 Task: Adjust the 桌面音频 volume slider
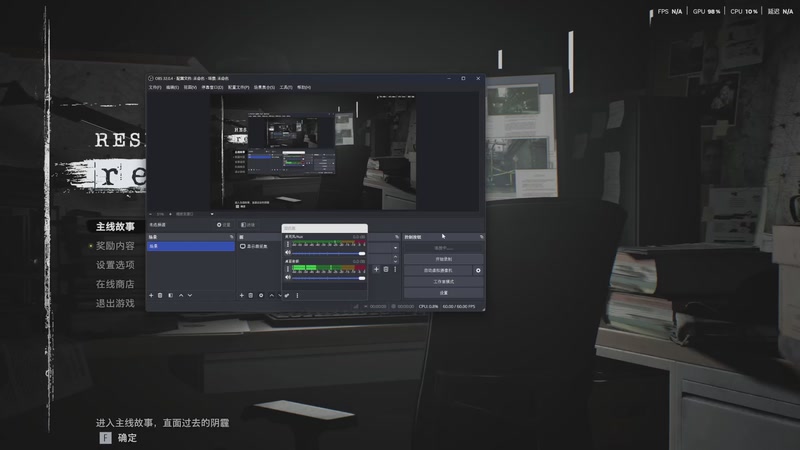[x=329, y=278]
